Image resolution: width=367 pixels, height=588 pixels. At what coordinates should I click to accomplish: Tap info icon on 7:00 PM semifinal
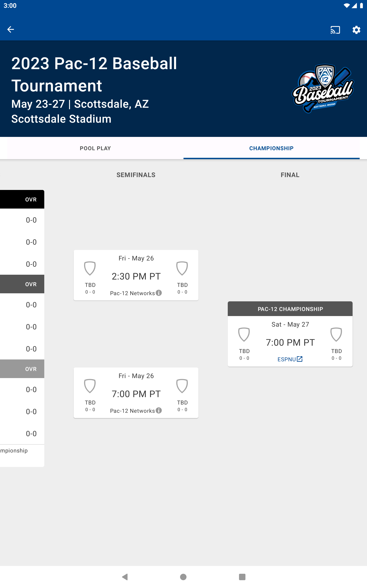point(159,410)
